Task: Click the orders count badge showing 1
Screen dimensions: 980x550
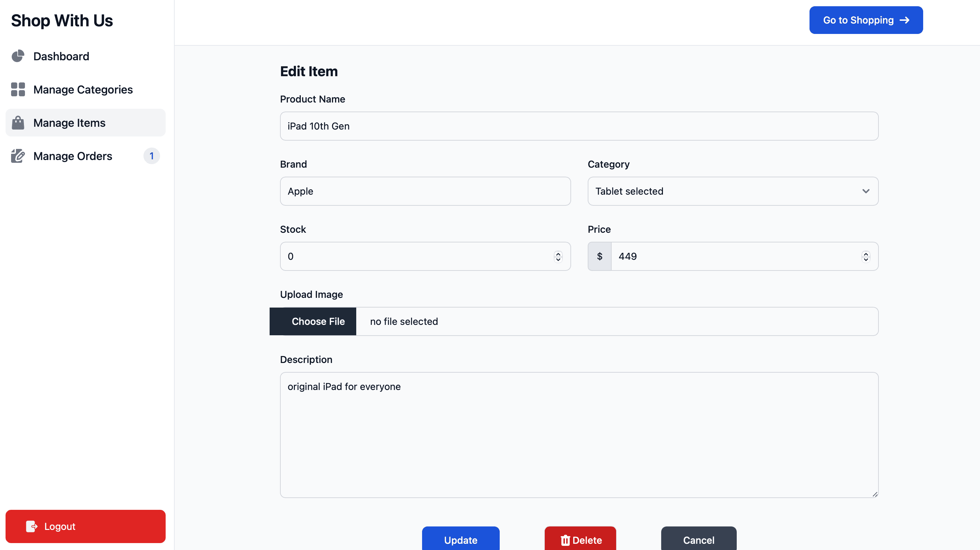Action: pyautogui.click(x=151, y=156)
